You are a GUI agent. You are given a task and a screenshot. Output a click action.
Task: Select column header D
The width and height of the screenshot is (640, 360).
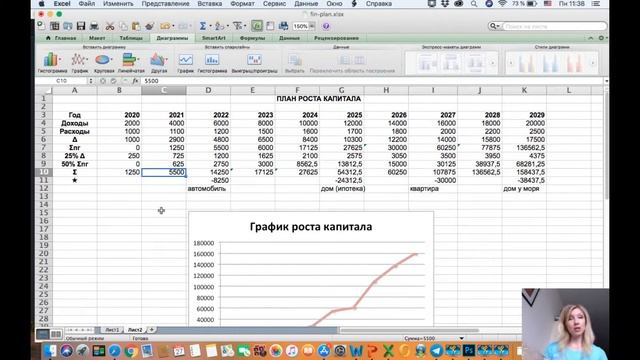pyautogui.click(x=208, y=90)
